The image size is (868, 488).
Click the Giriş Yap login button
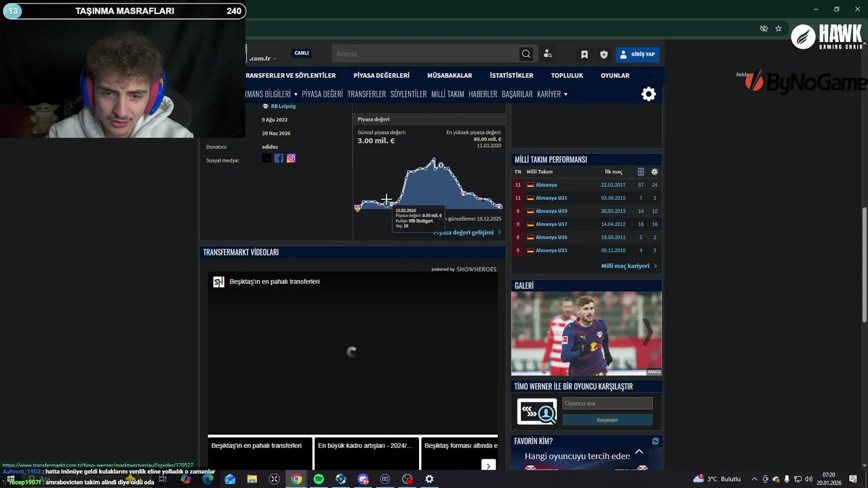point(637,54)
